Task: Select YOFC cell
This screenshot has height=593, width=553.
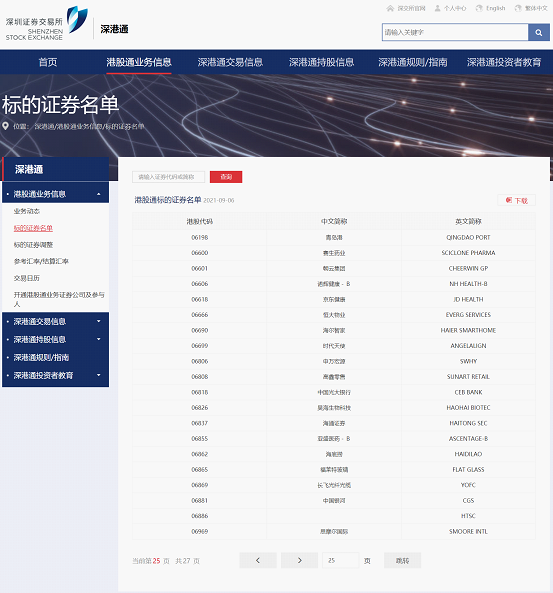Action: (468, 485)
